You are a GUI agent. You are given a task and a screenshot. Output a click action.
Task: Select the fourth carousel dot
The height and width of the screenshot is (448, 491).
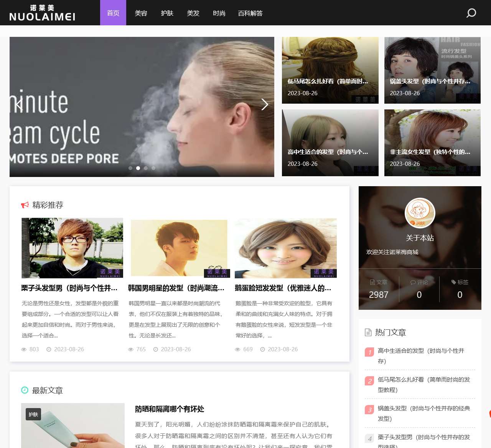pos(153,168)
